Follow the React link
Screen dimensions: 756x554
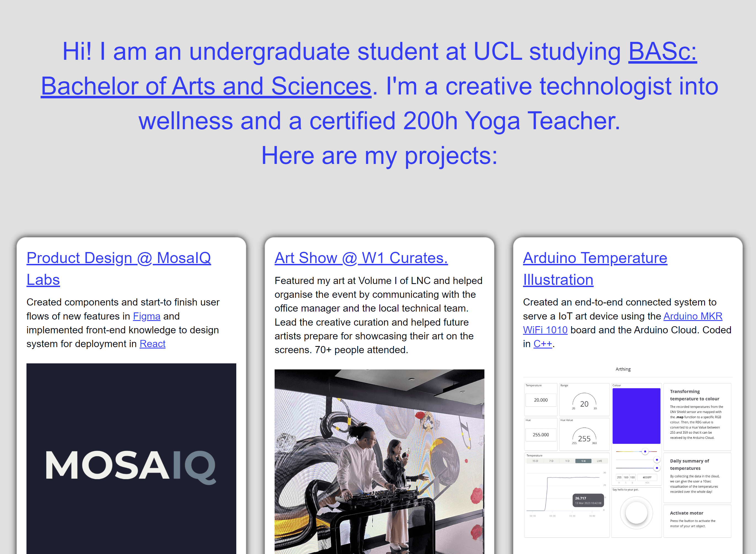[x=152, y=344]
